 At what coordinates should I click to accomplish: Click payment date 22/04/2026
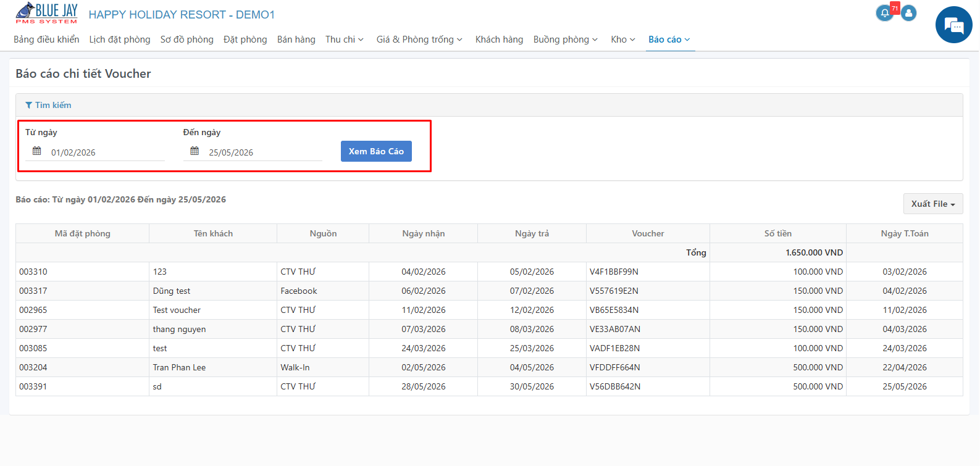click(905, 367)
